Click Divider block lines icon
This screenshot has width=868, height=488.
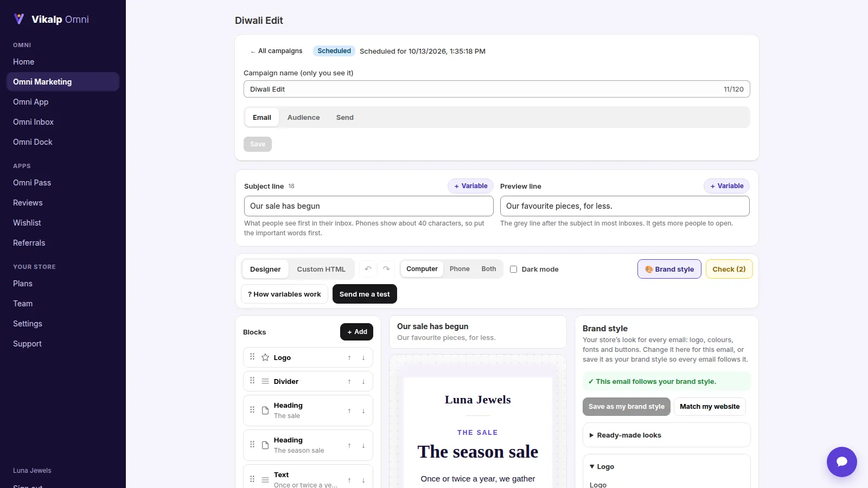[x=265, y=381]
